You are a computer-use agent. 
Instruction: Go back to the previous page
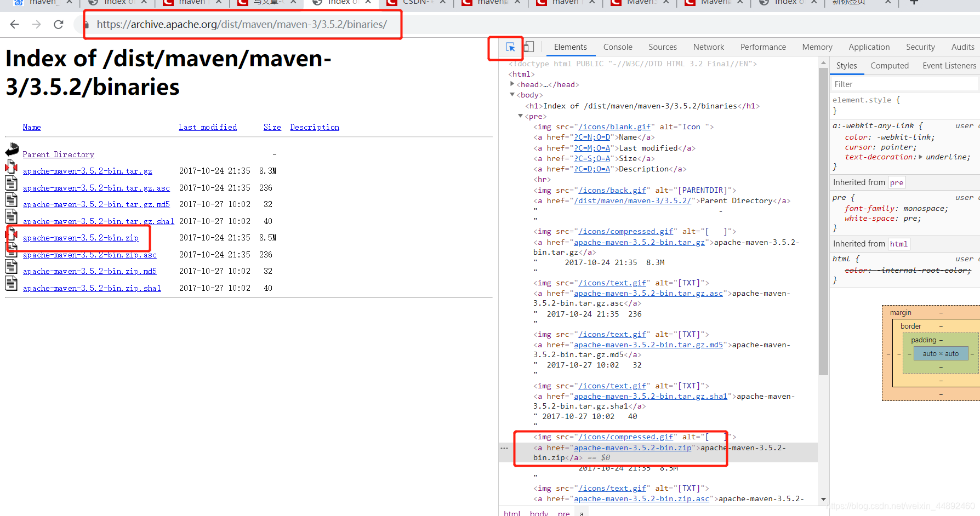[x=15, y=24]
